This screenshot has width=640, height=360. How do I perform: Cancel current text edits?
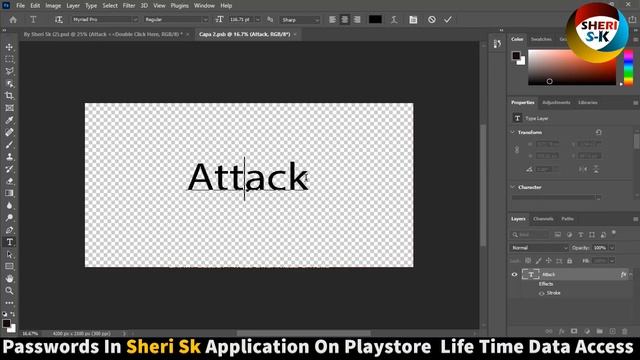431,20
